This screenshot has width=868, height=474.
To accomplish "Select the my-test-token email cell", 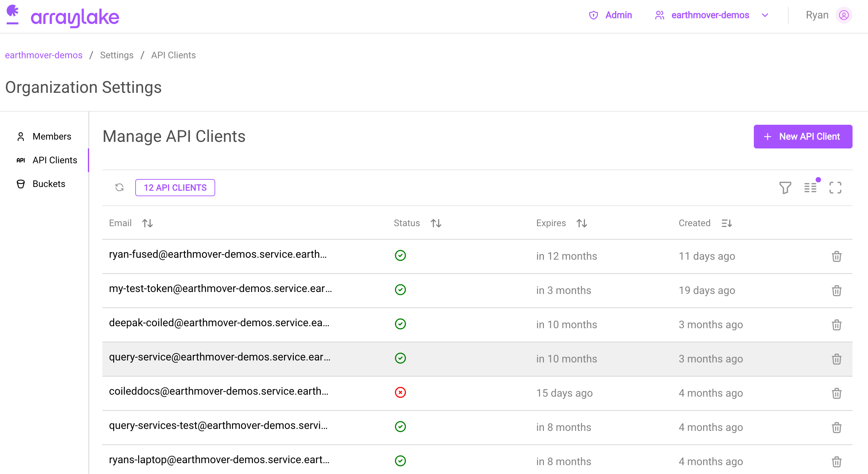I will click(220, 289).
